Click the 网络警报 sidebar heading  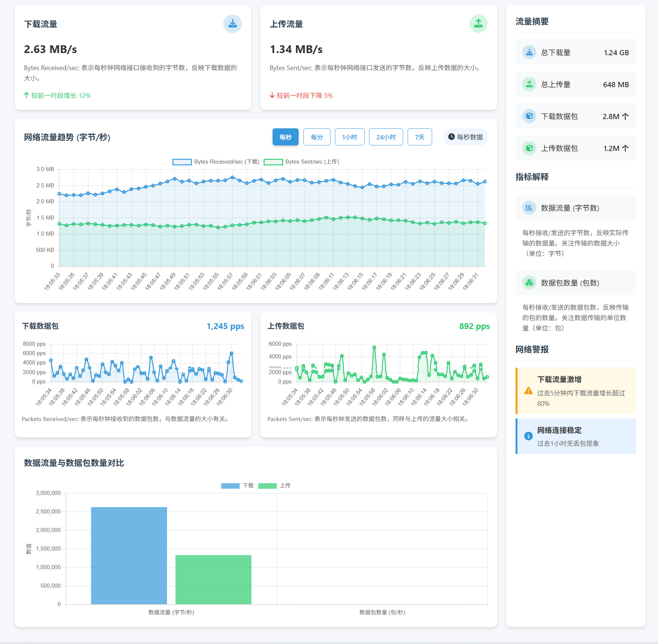532,349
